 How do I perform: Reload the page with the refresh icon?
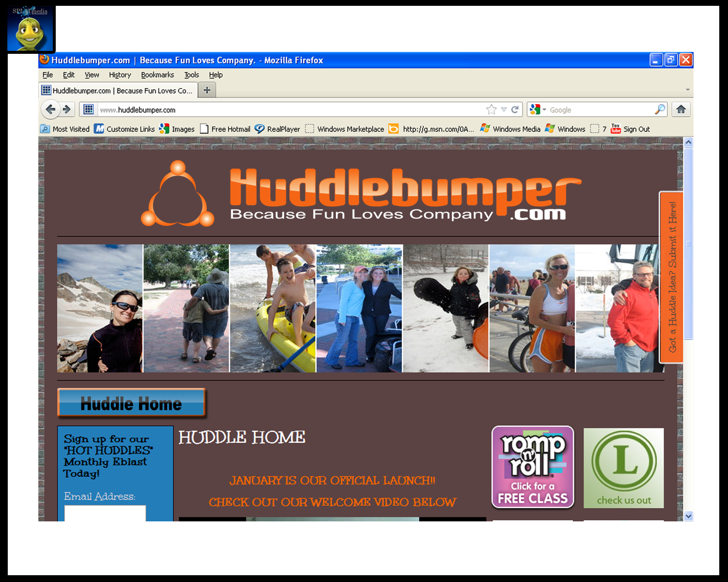point(515,110)
